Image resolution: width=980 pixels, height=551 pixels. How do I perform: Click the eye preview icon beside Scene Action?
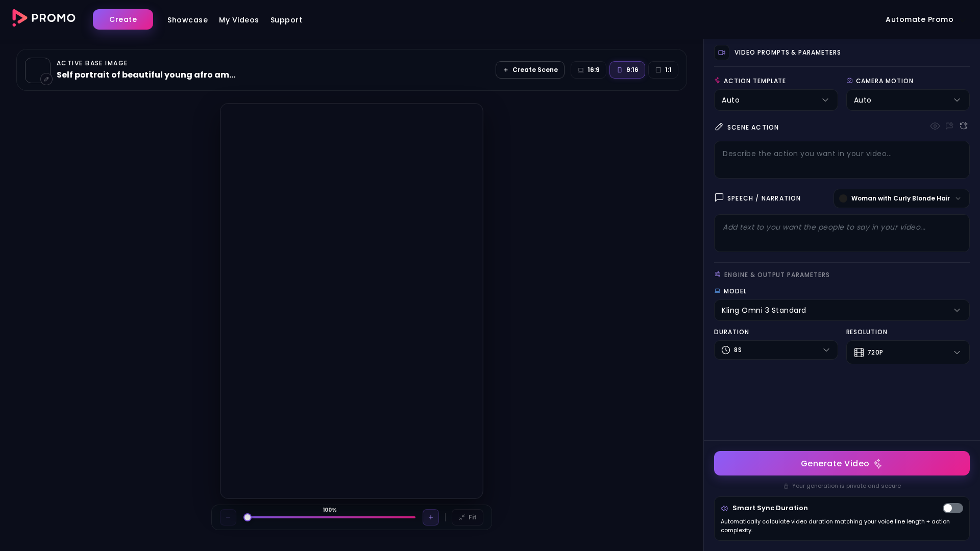935,126
